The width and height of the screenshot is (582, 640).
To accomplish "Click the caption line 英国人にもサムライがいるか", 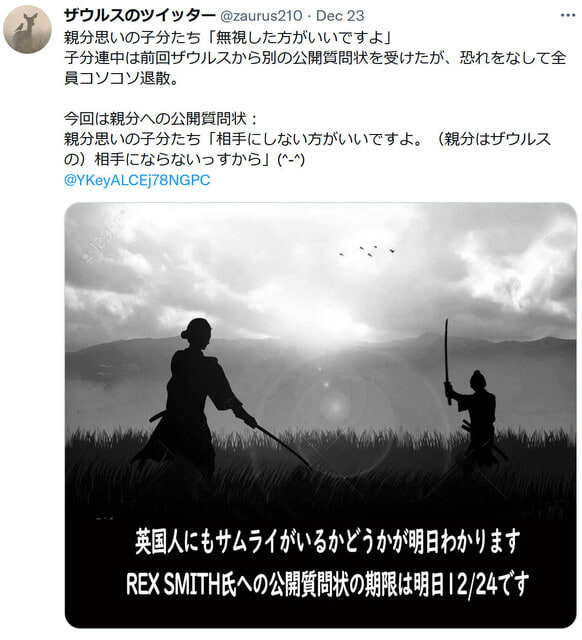I will [327, 541].
